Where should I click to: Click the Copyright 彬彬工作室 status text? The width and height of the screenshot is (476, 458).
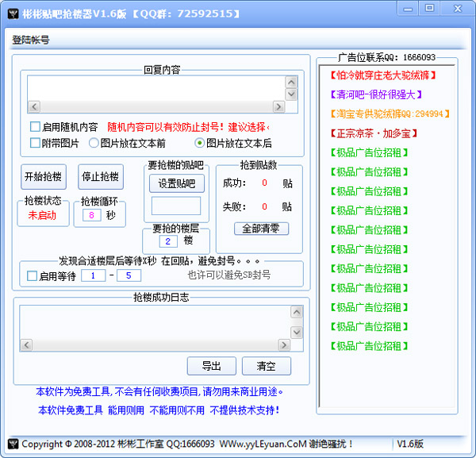187,444
